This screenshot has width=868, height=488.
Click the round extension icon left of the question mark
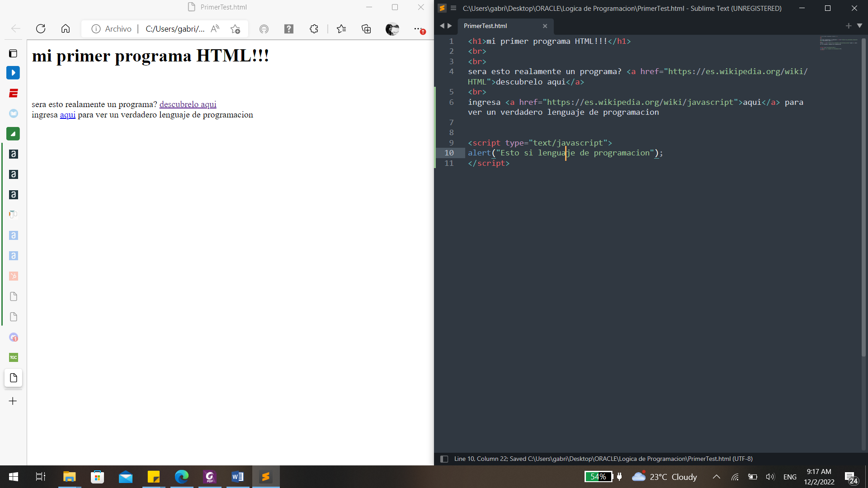(x=264, y=29)
